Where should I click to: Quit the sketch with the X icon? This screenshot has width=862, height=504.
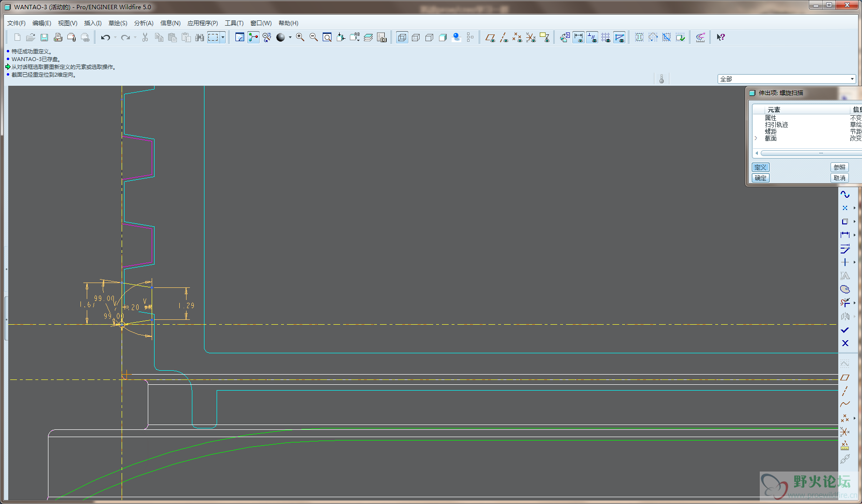coord(845,343)
